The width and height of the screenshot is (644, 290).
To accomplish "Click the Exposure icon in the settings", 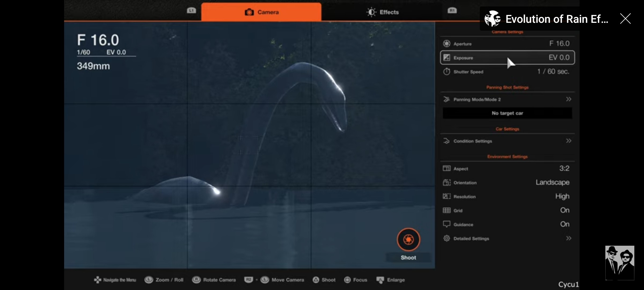I will [447, 57].
